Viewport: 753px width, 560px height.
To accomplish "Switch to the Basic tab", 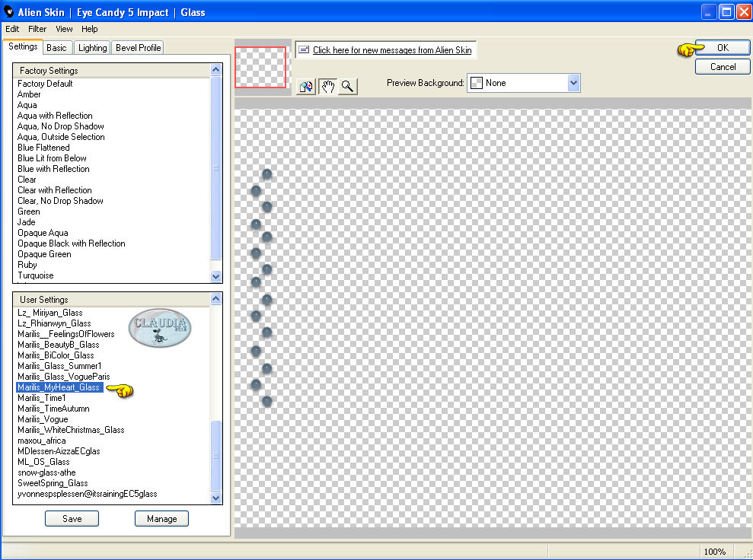I will click(56, 47).
